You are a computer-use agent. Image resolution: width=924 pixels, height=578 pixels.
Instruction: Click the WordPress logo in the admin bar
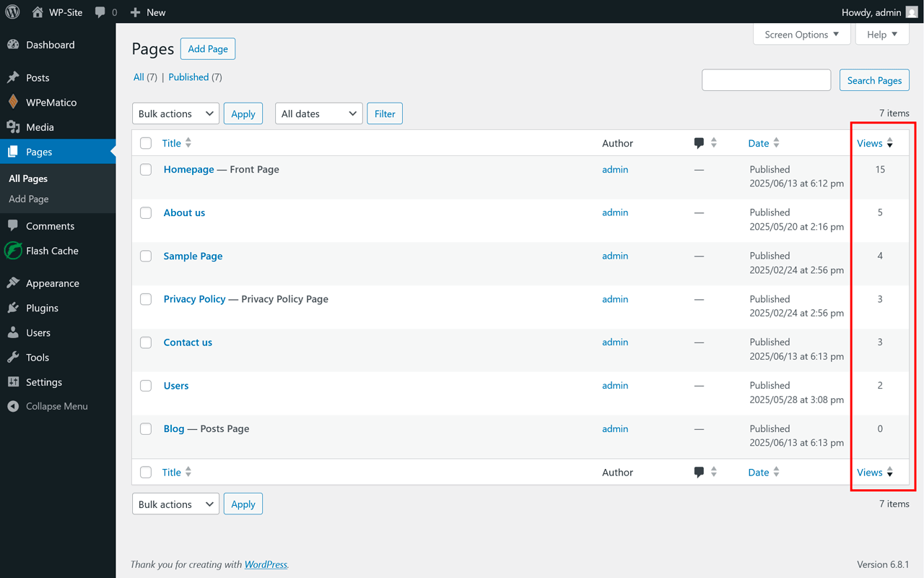(x=12, y=12)
